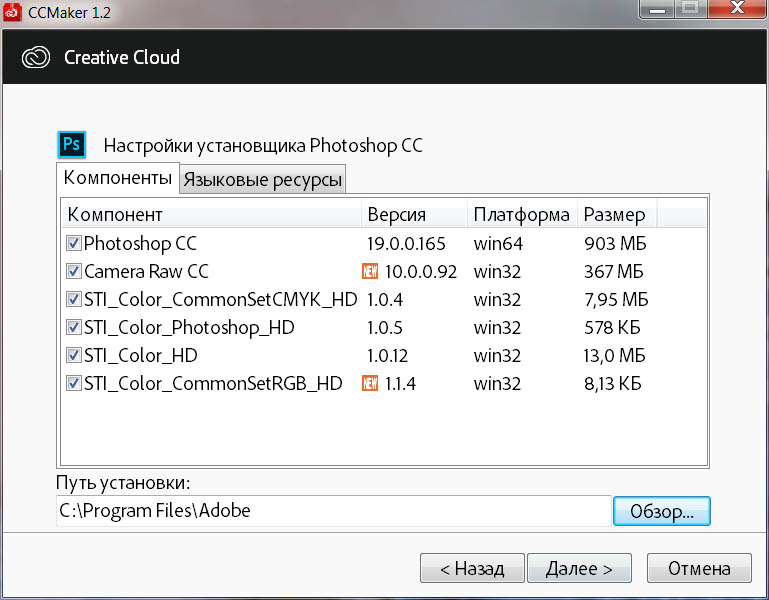Close the CCMaker window
Image resolution: width=769 pixels, height=600 pixels.
(737, 8)
